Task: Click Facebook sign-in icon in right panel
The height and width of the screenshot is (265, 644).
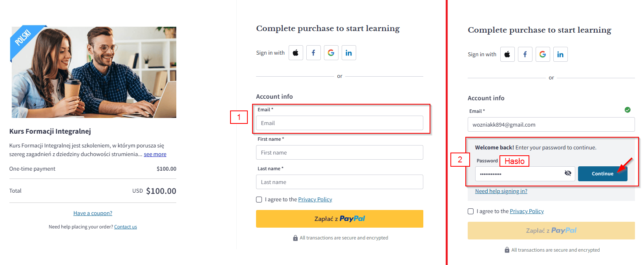Action: pyautogui.click(x=525, y=54)
